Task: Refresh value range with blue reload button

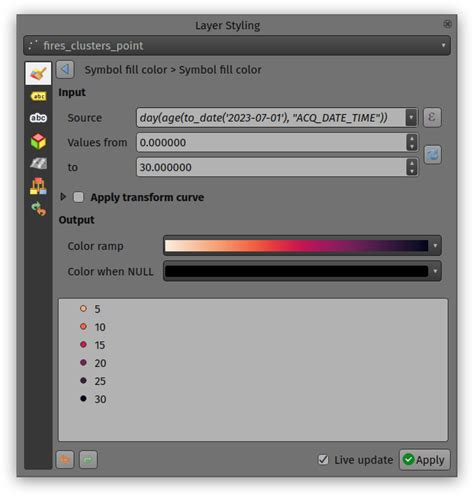Action: (433, 155)
